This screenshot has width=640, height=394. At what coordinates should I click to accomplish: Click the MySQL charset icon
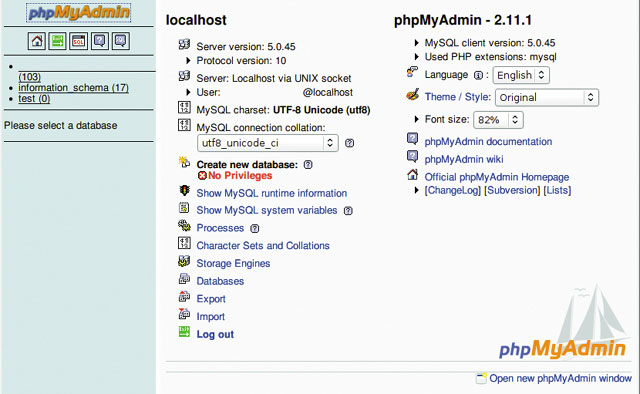[184, 107]
